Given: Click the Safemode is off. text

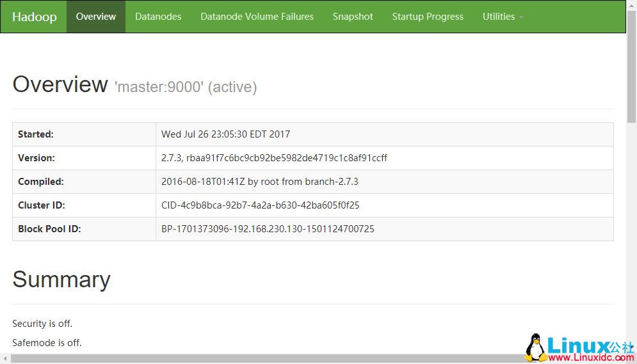Looking at the screenshot, I should point(47,343).
